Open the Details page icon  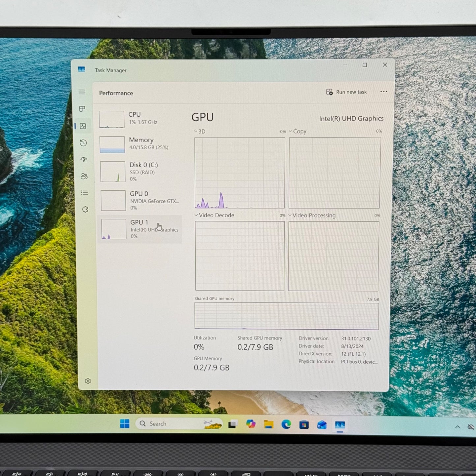point(85,193)
